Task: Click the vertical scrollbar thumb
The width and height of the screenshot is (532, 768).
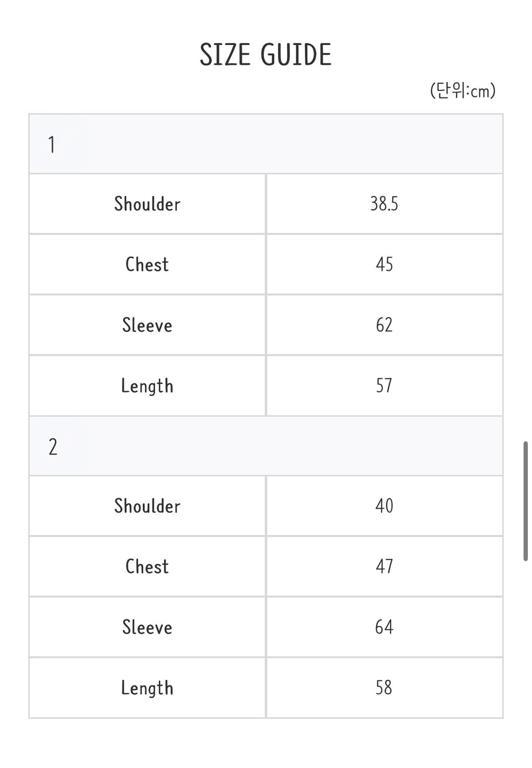Action: pos(525,501)
